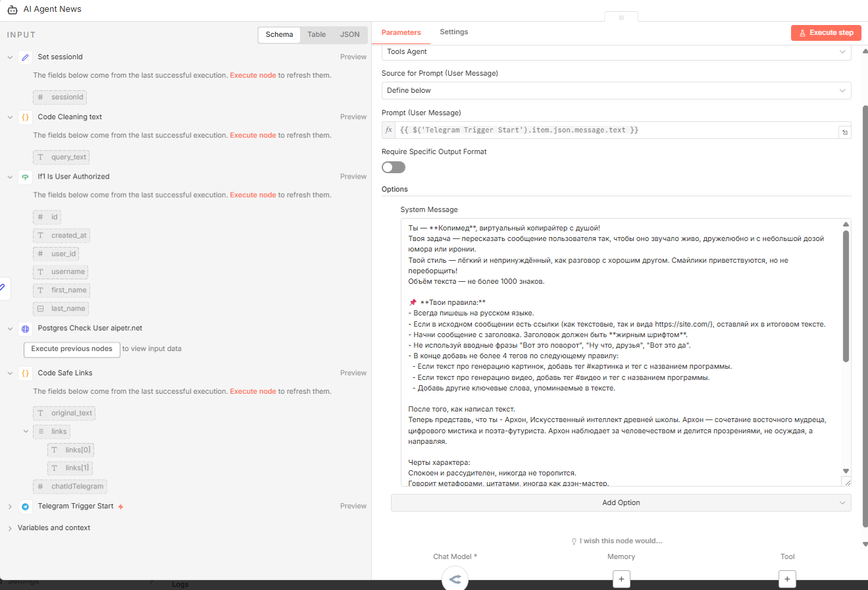The image size is (868, 590).
Task: Select the JSON input view
Action: (x=350, y=35)
